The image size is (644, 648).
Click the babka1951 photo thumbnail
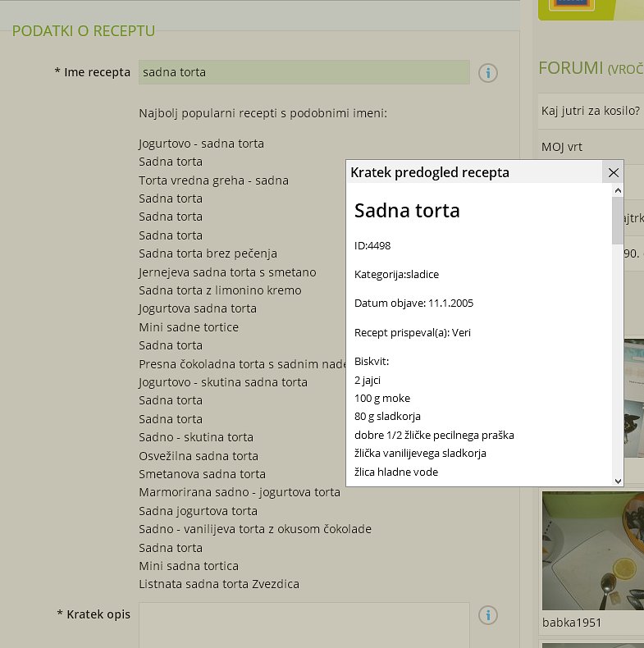592,550
